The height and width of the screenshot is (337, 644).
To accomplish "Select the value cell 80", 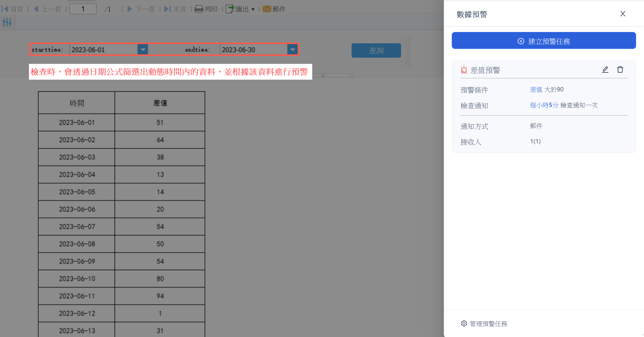I will [x=160, y=279].
